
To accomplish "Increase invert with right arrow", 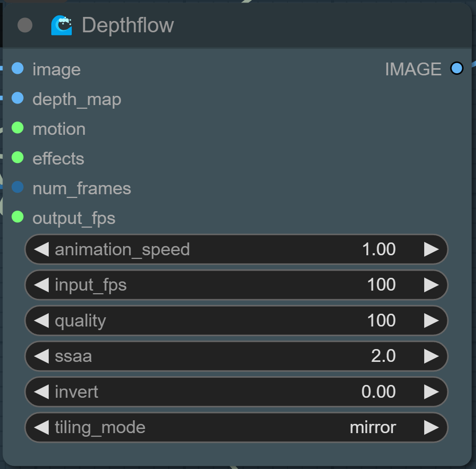I will 431,392.
